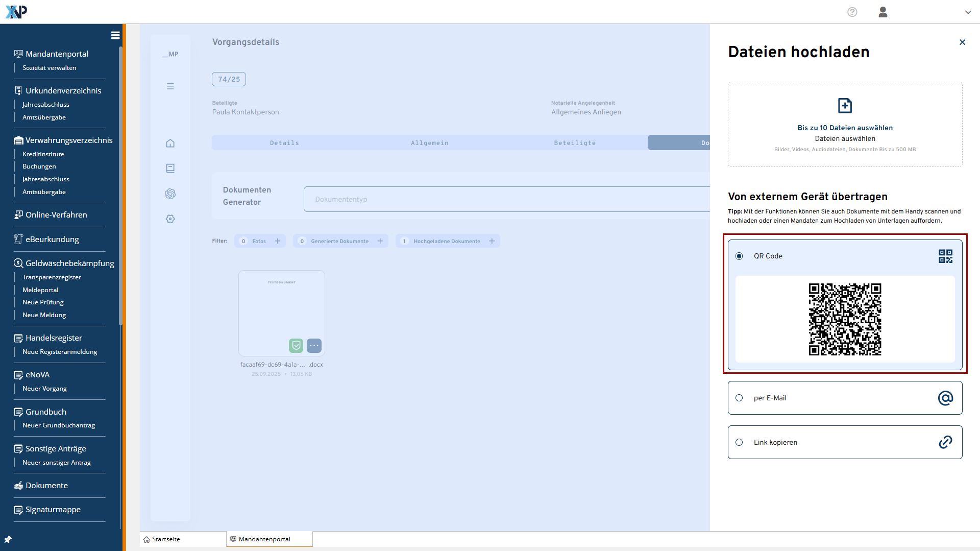The width and height of the screenshot is (980, 551).
Task: Click the sidebar vertical scrollbar
Action: (x=120, y=185)
